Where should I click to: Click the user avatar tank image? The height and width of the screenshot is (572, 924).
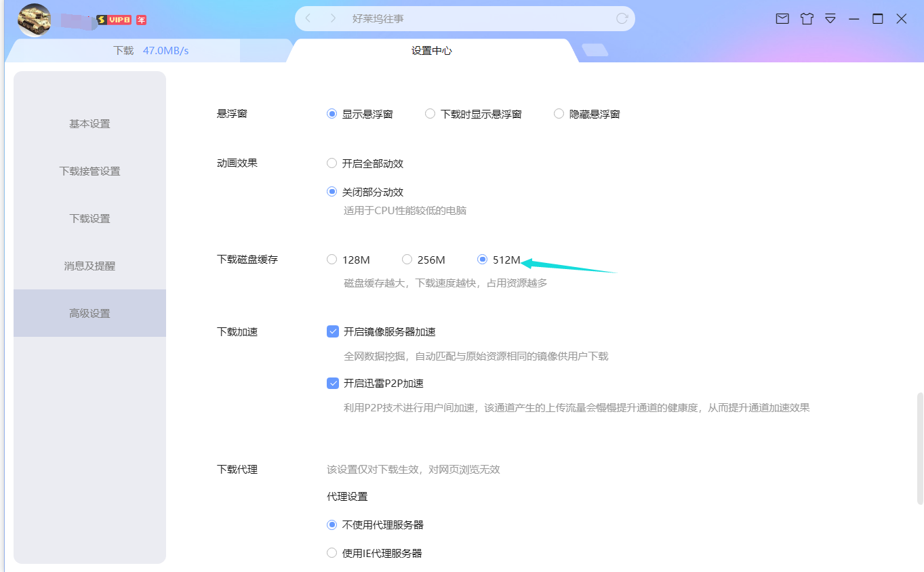pos(34,20)
